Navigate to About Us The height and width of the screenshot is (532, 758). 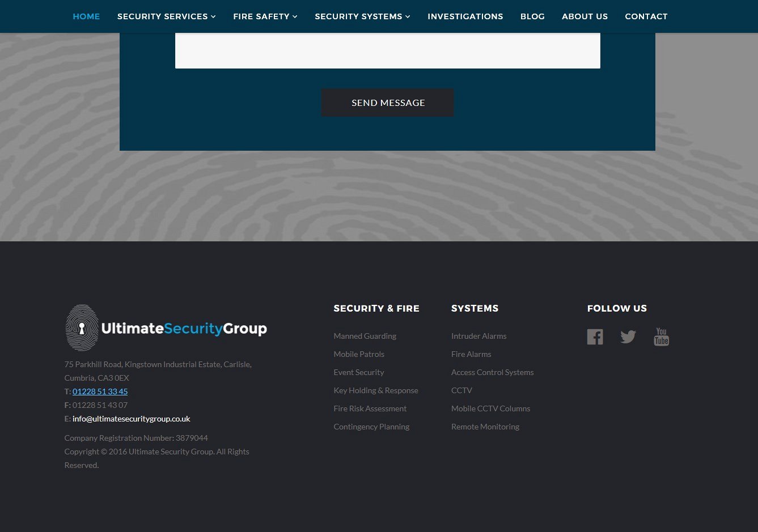coord(585,16)
